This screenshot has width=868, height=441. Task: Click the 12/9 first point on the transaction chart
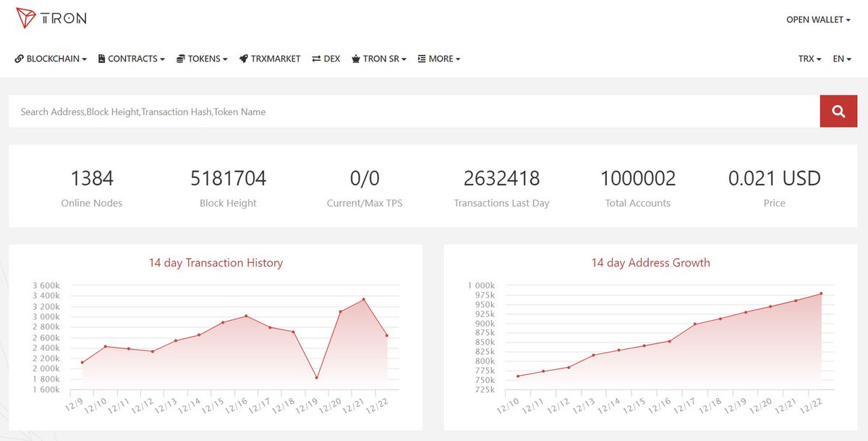82,362
